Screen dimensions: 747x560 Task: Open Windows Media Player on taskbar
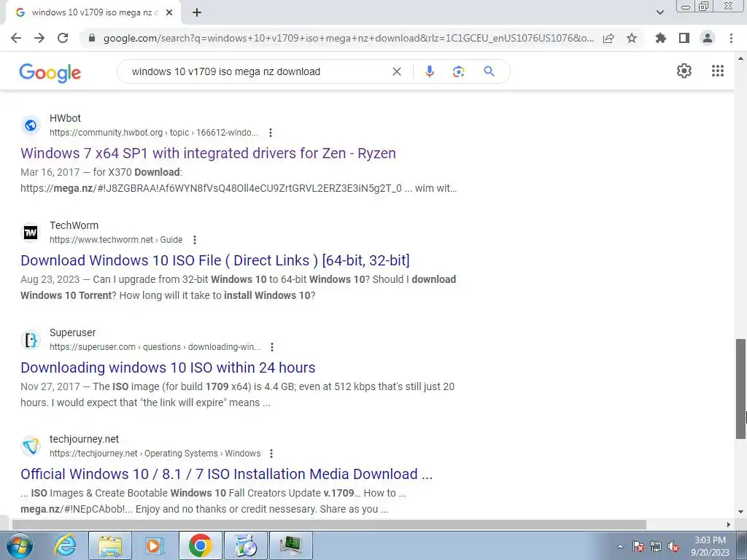click(155, 545)
